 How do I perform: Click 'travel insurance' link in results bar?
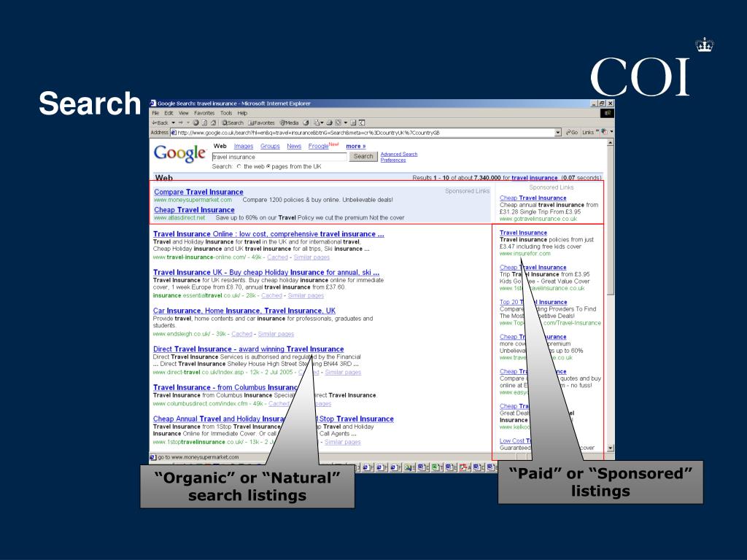tap(535, 178)
